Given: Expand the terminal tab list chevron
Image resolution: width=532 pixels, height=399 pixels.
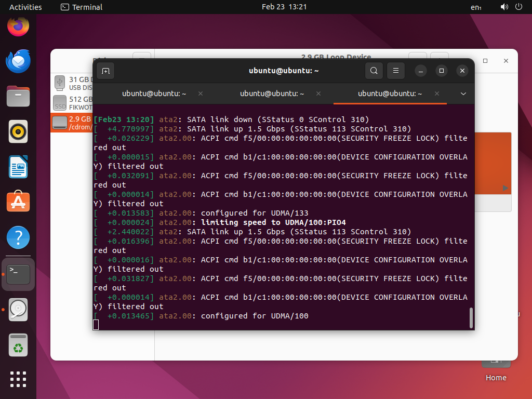Looking at the screenshot, I should [x=463, y=94].
